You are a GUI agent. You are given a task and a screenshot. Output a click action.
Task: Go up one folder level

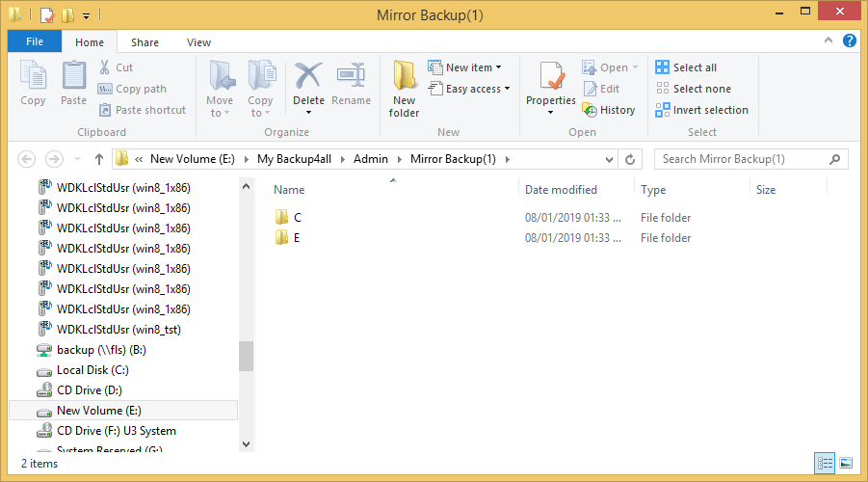[98, 159]
